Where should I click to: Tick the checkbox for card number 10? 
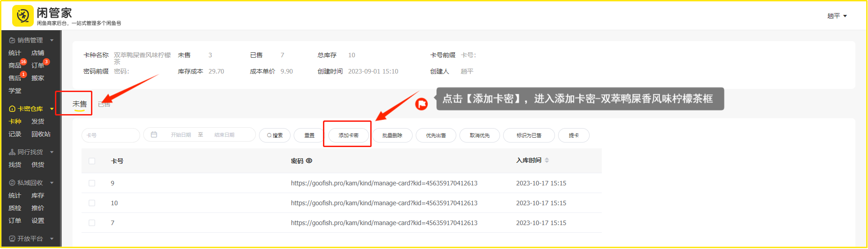coord(92,203)
